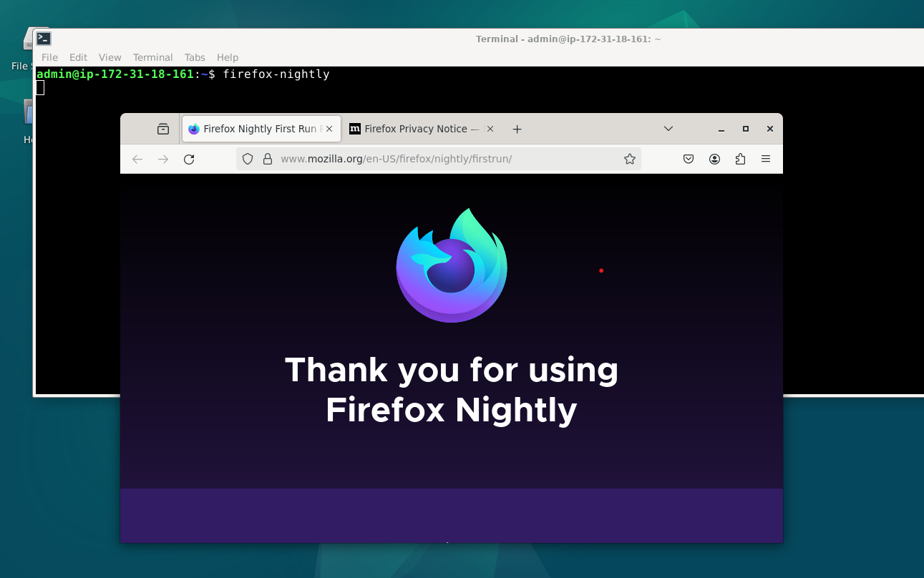Open the Terminal Edit menu
Image resolution: width=924 pixels, height=578 pixels.
[78, 57]
